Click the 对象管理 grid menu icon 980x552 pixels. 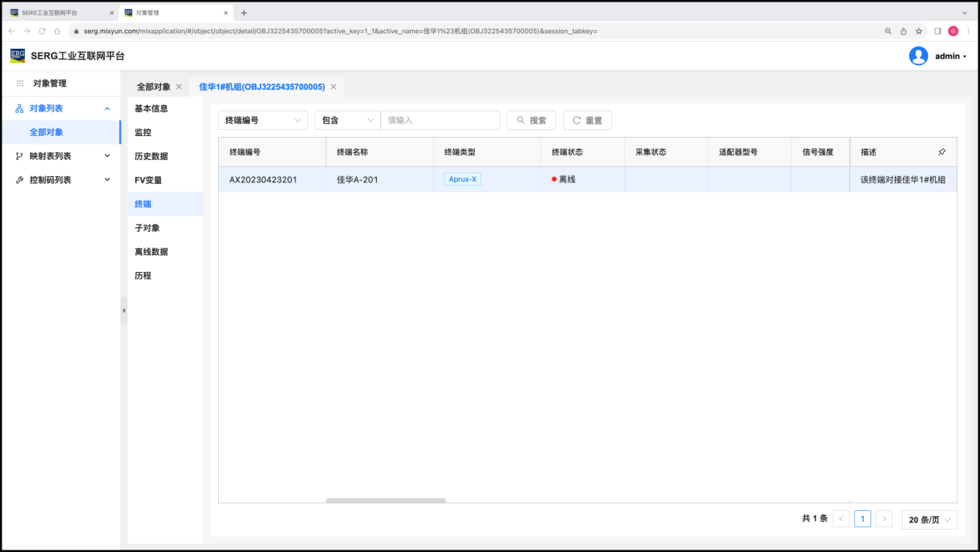(20, 83)
